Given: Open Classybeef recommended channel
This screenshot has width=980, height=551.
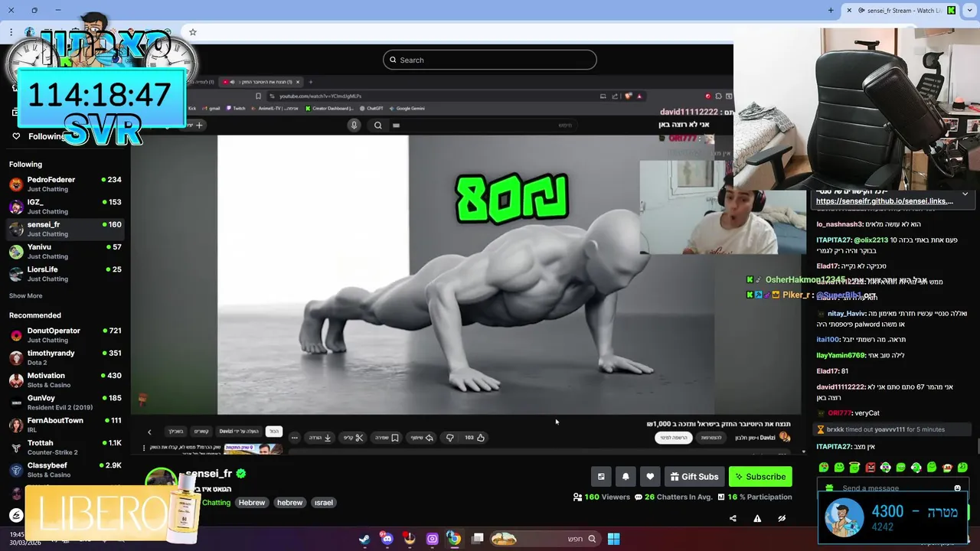Looking at the screenshot, I should tap(66, 470).
